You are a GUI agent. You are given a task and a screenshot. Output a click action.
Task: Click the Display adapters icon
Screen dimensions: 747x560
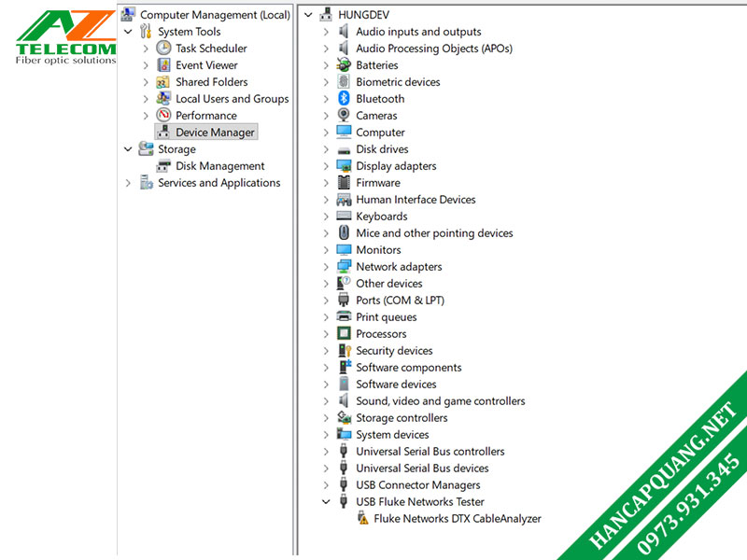coord(344,166)
